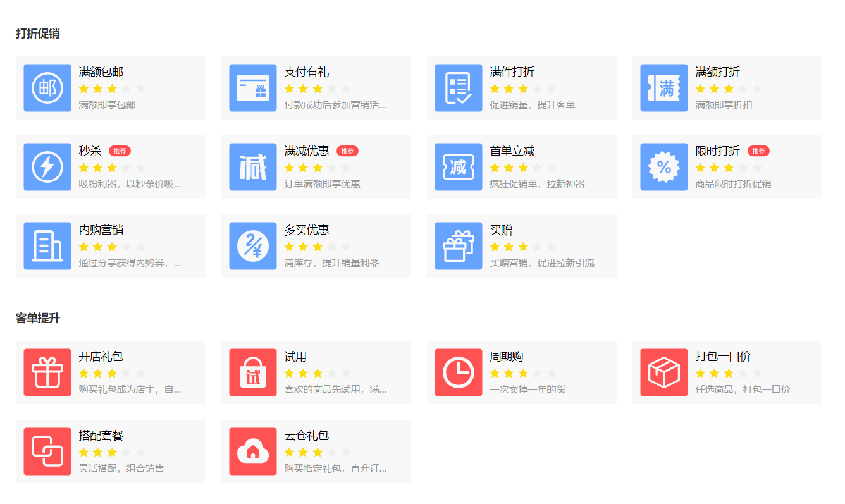The width and height of the screenshot is (845, 504).
Task: Click the 推荐 badge next to 秒杀
Action: [120, 151]
